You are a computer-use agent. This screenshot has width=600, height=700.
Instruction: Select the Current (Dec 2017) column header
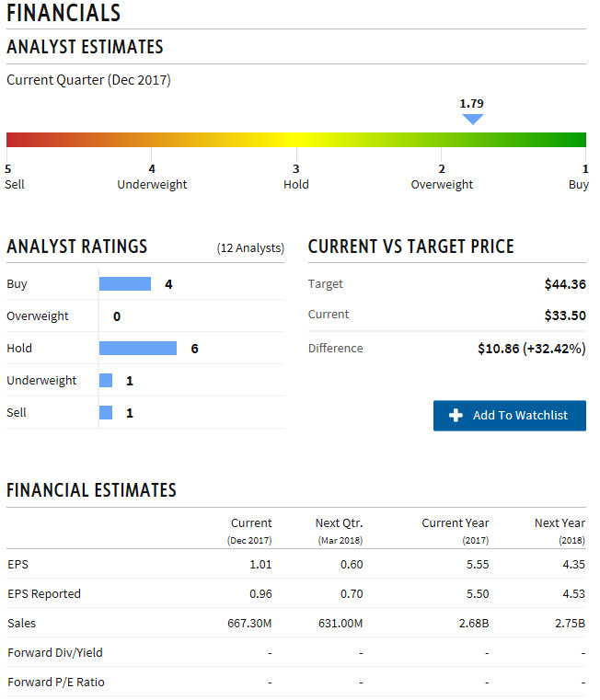250,531
